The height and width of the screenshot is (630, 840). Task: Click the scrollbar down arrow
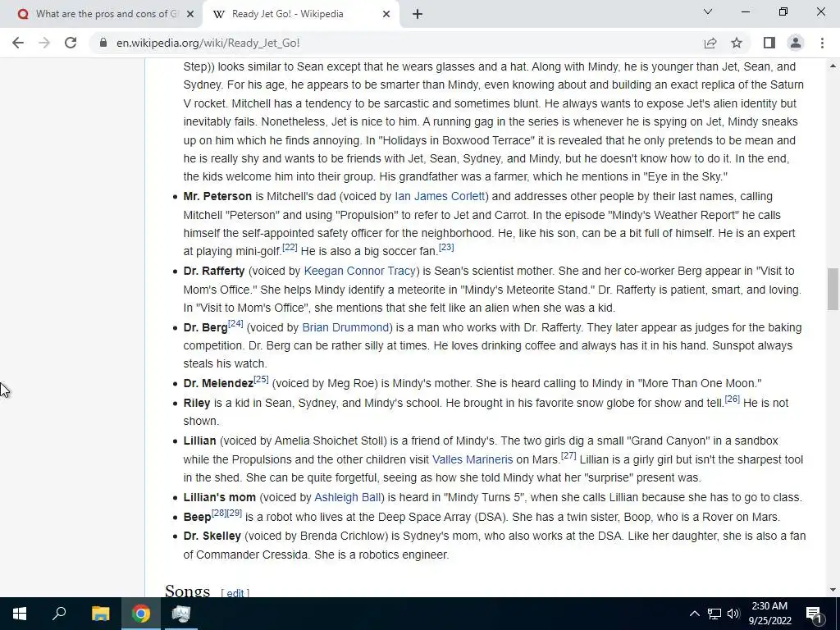[x=833, y=590]
